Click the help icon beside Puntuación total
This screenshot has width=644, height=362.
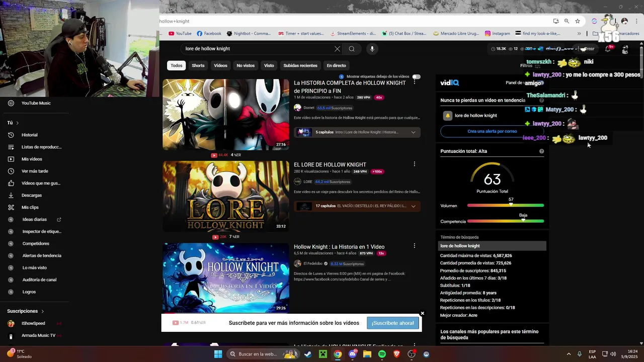tap(541, 151)
